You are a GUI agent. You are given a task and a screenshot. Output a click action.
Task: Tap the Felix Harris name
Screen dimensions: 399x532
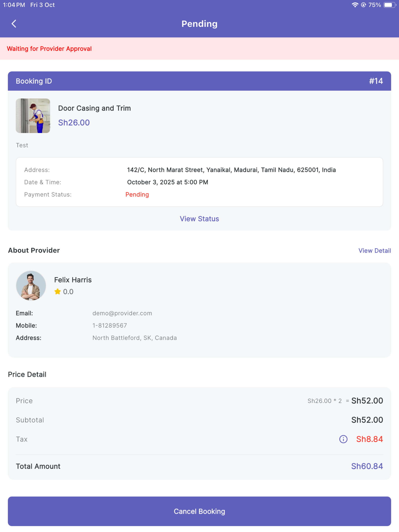(x=73, y=280)
